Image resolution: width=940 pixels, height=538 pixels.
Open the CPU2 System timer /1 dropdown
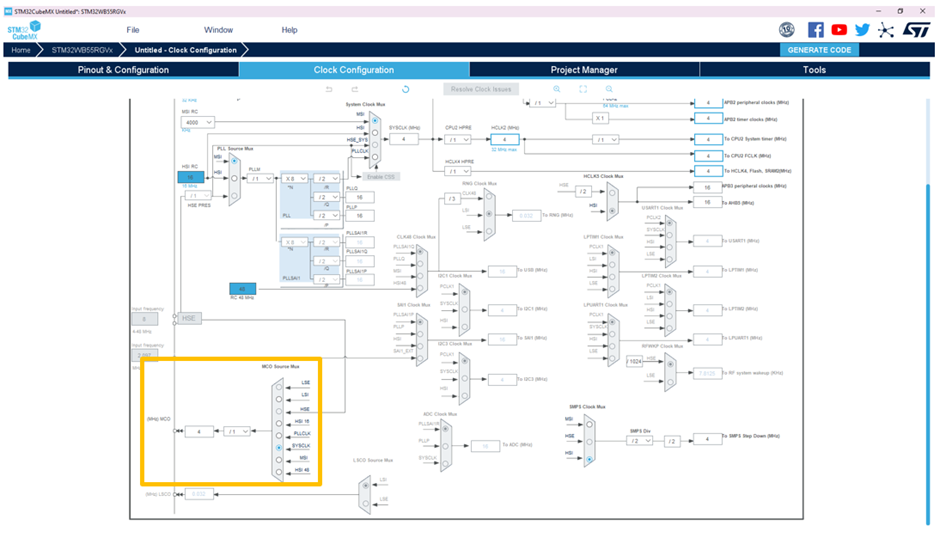point(605,140)
